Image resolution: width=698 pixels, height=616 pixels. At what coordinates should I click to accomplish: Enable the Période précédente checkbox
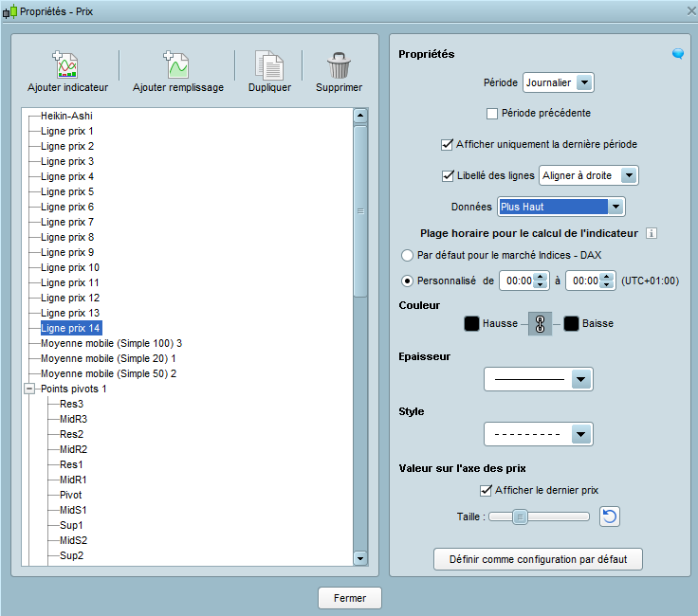492,114
